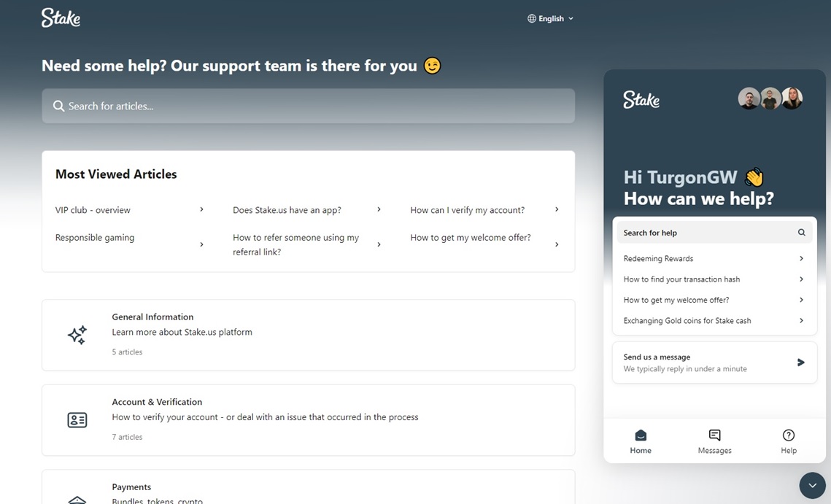Viewport: 831px width, 504px height.
Task: Open the General Information category
Action: point(309,335)
